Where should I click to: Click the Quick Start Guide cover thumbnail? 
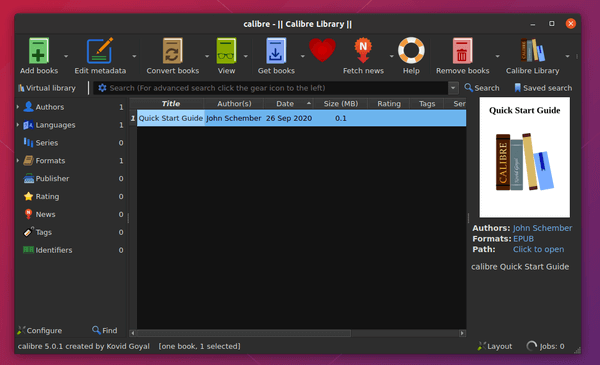click(x=525, y=157)
